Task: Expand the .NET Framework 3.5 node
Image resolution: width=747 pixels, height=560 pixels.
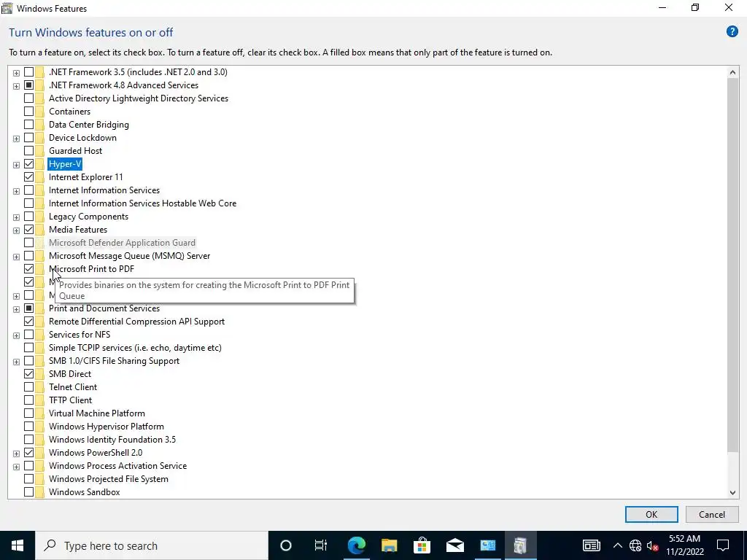Action: pos(16,73)
